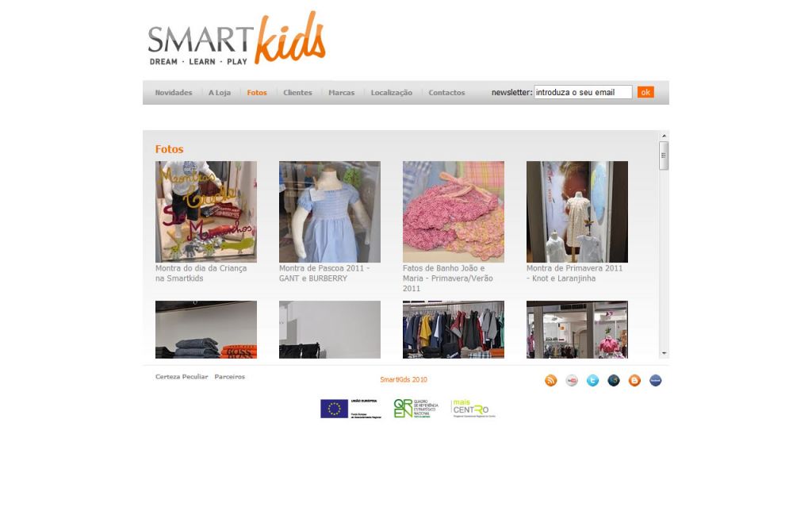Click the SmartKids logo
The width and height of the screenshot is (812, 507).
[236, 39]
